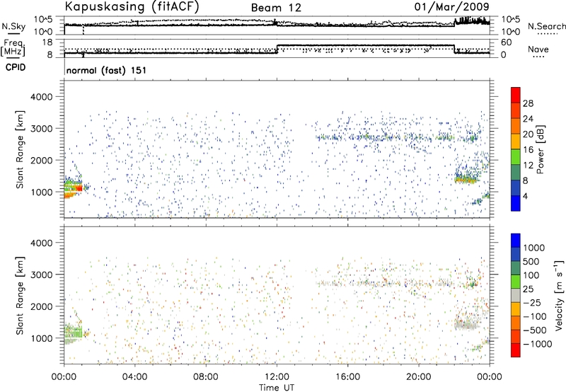The height and width of the screenshot is (392, 566).
Task: Click the CPID label
Action: click(x=16, y=67)
